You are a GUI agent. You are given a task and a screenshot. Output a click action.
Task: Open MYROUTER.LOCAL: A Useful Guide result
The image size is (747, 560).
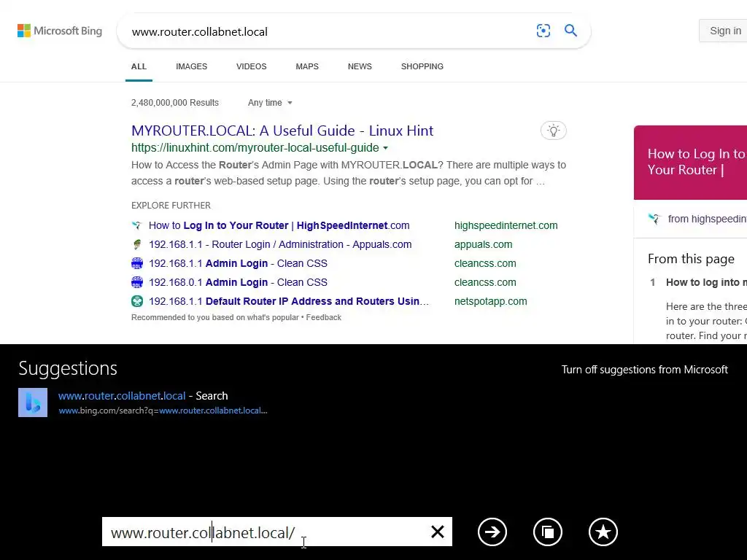point(282,131)
